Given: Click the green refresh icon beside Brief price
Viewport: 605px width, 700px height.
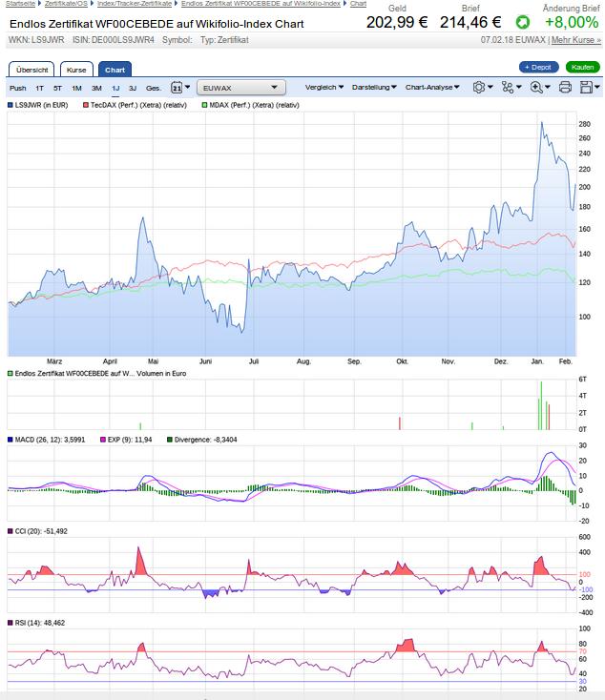Looking at the screenshot, I should pos(522,21).
